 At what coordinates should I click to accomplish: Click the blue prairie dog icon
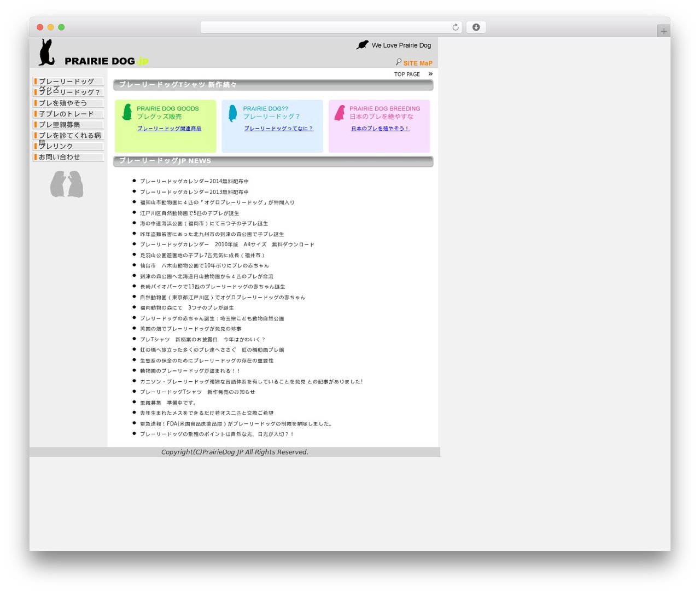pyautogui.click(x=233, y=113)
